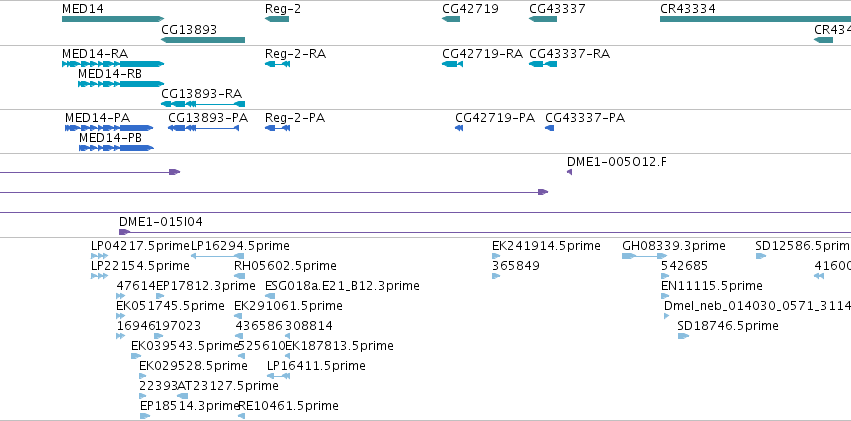851x421 pixels.
Task: Select the CG42719 gene feature
Action: tap(451, 19)
